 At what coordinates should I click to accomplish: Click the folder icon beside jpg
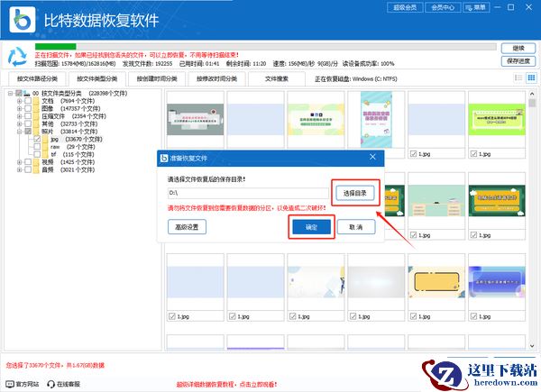click(x=45, y=139)
